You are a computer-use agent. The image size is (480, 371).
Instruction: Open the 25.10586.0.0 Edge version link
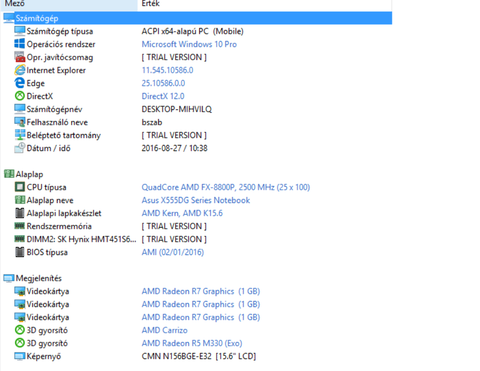pyautogui.click(x=163, y=83)
